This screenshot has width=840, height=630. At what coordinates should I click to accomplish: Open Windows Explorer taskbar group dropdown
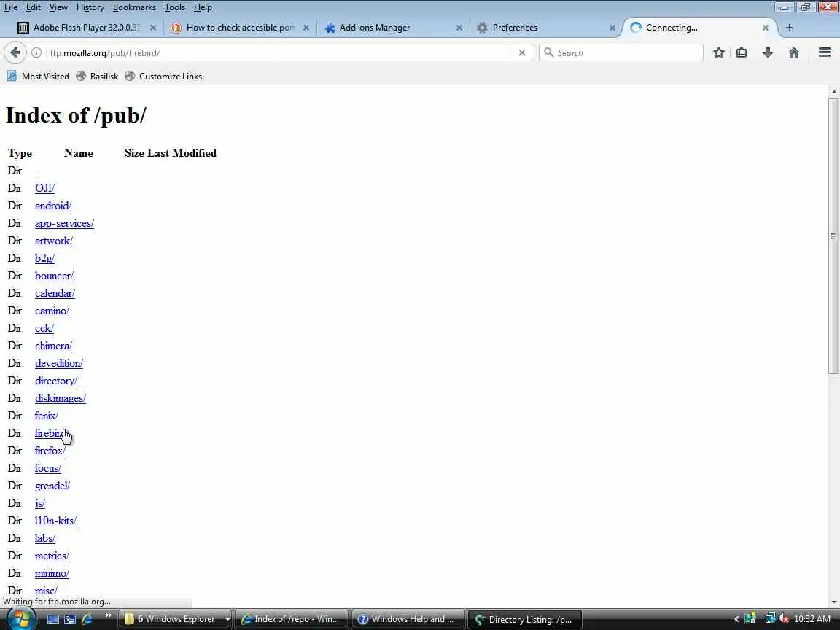(x=227, y=619)
